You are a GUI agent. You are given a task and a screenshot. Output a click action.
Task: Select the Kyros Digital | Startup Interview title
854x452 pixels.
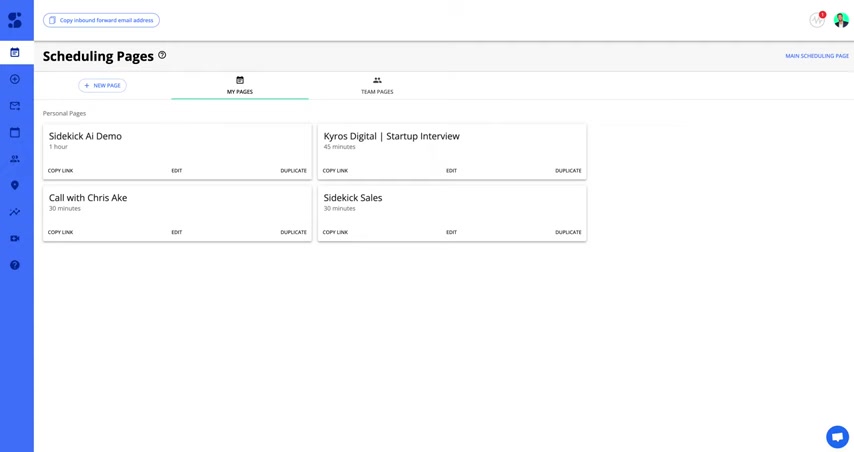392,136
